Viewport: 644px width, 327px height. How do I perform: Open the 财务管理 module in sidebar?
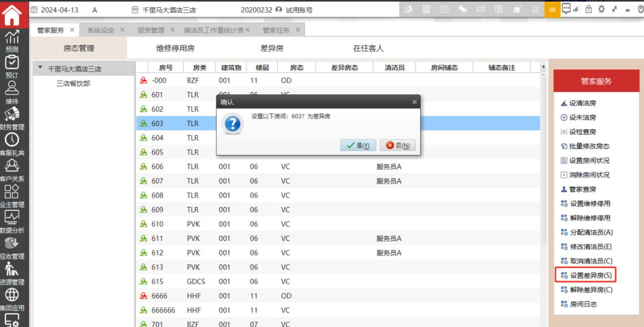[12, 118]
